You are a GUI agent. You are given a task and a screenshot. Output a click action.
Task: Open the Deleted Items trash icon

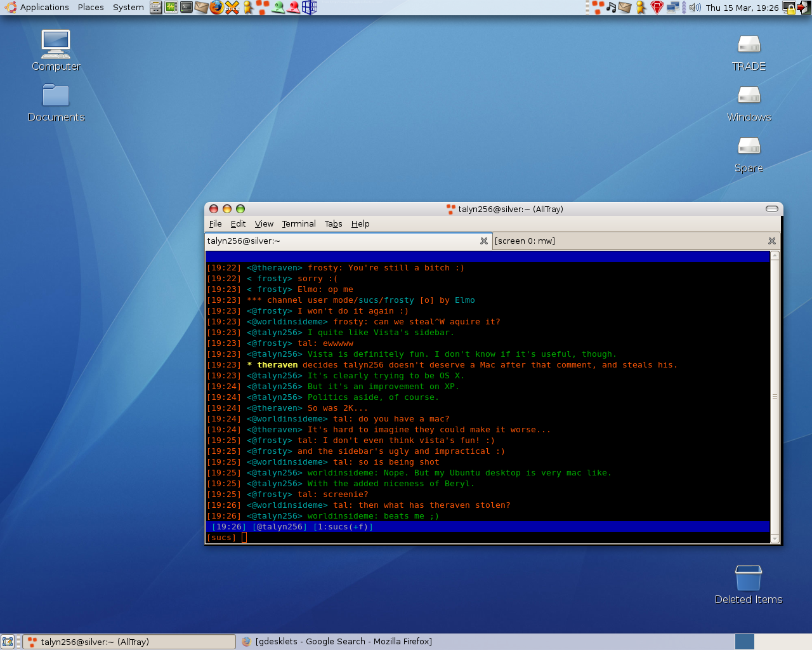pyautogui.click(x=749, y=585)
